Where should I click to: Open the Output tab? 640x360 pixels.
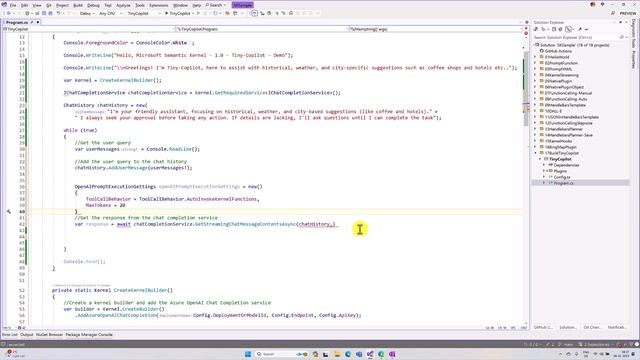[x=27, y=335]
